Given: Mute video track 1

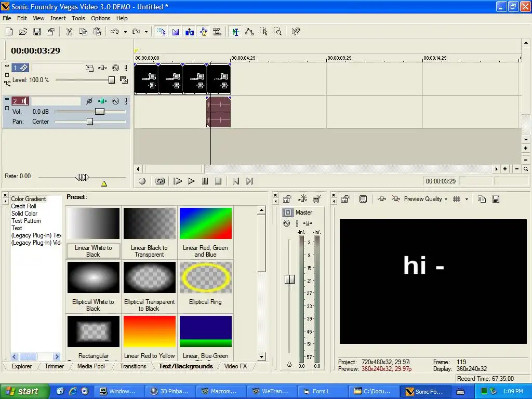Looking at the screenshot, I should click(x=116, y=68).
